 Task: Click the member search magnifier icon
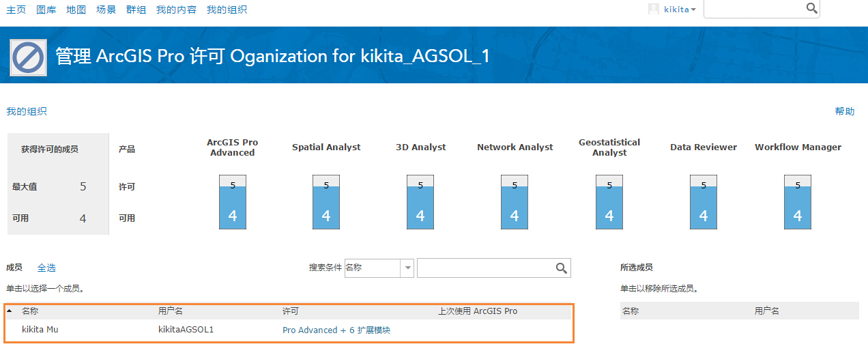pyautogui.click(x=562, y=268)
